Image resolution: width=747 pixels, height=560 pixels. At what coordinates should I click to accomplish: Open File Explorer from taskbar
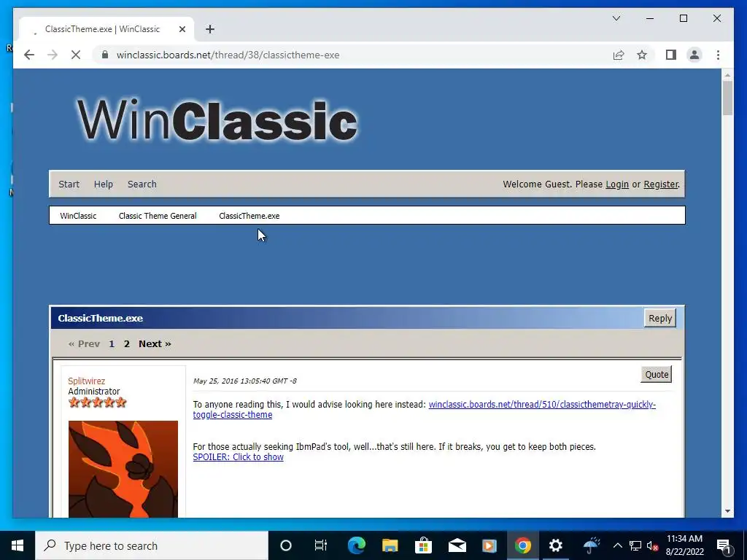point(390,545)
